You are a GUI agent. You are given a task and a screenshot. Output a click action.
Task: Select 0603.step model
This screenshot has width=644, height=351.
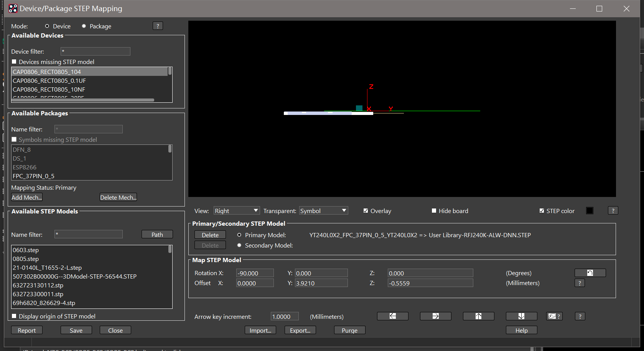pyautogui.click(x=90, y=250)
